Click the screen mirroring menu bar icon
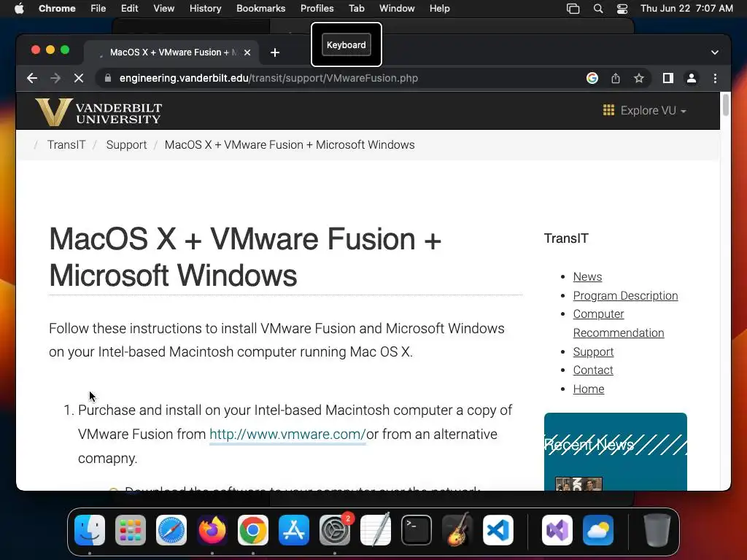The width and height of the screenshot is (747, 560). (x=573, y=8)
